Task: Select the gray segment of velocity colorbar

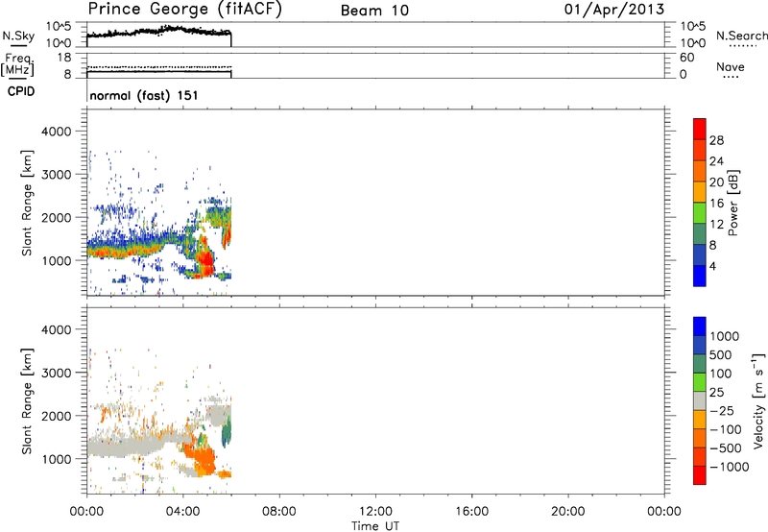Action: tap(700, 401)
